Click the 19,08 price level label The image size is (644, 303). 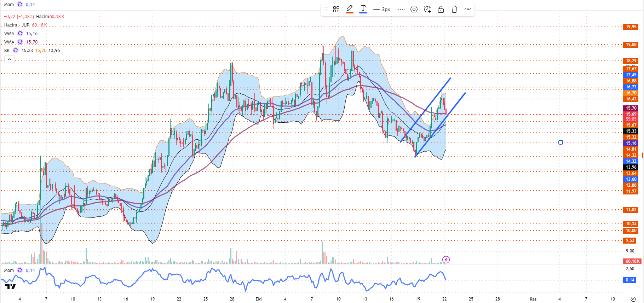(x=631, y=45)
